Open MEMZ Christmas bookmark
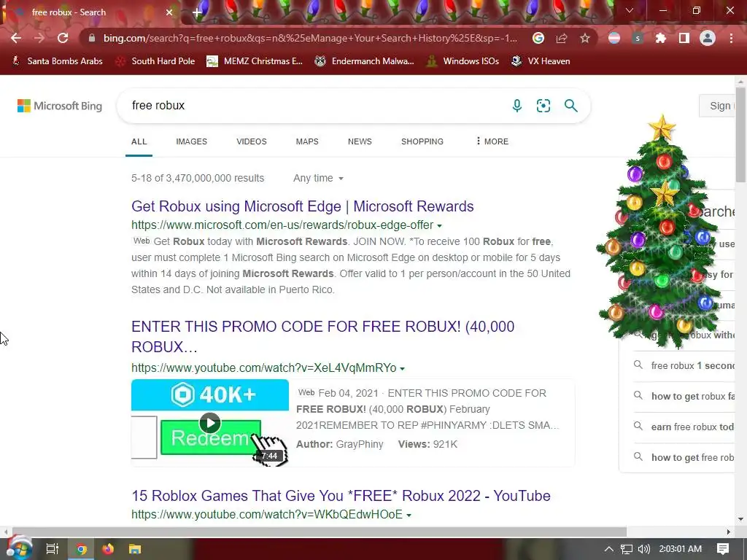This screenshot has height=560, width=747. pos(255,61)
